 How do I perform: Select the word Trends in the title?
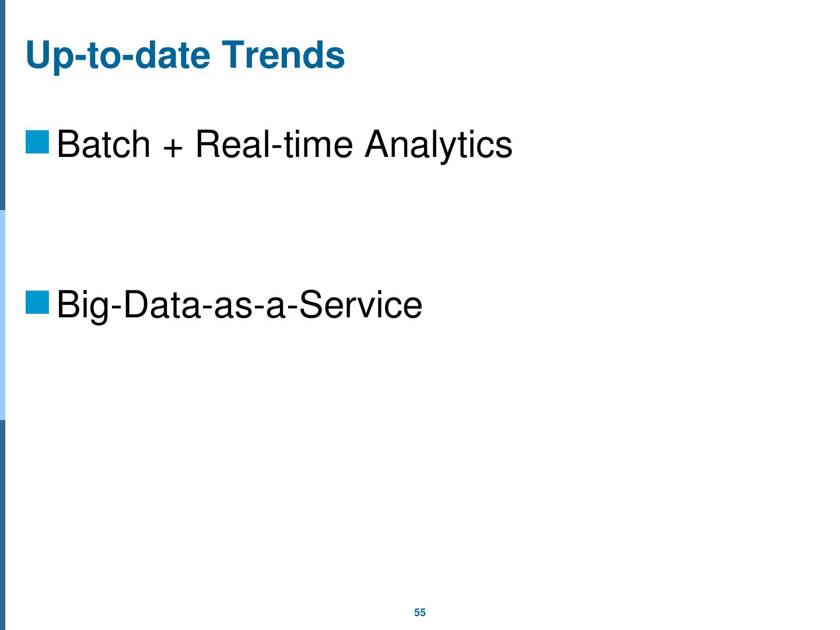pos(283,55)
